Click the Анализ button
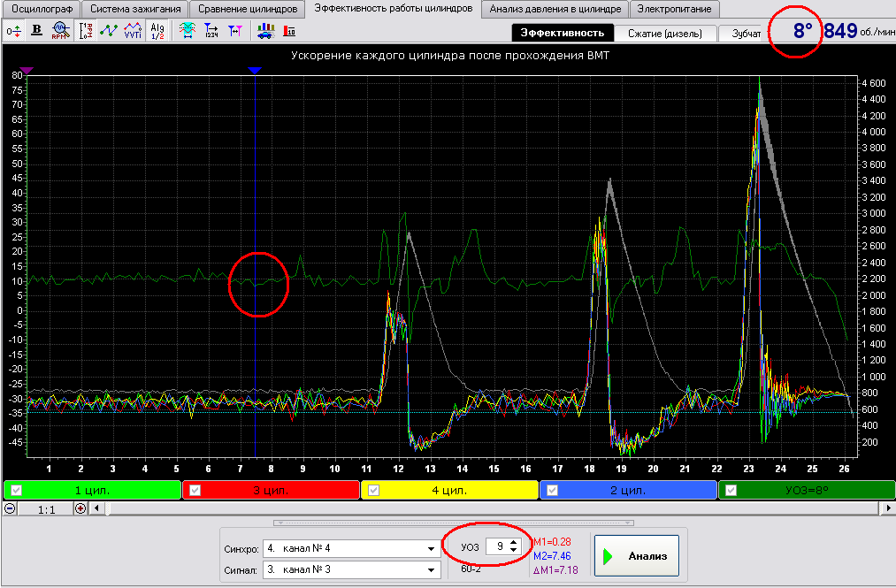This screenshot has height=588, width=896. (x=637, y=556)
